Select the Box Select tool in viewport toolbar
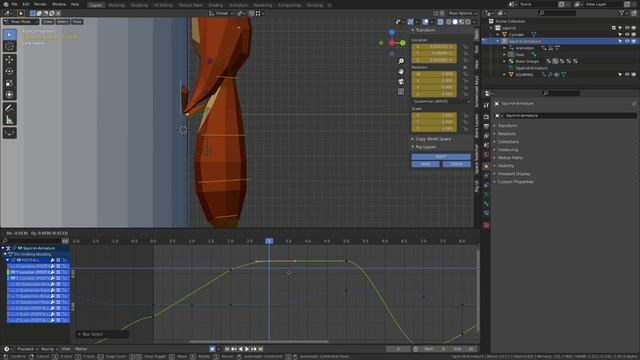This screenshot has width=640, height=360. [9, 35]
